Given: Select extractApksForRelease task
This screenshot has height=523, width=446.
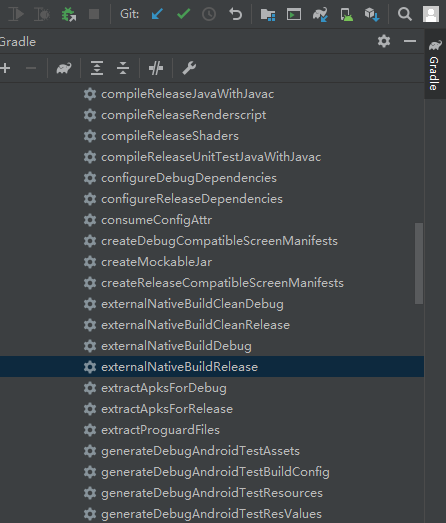Looking at the screenshot, I should click(167, 409).
